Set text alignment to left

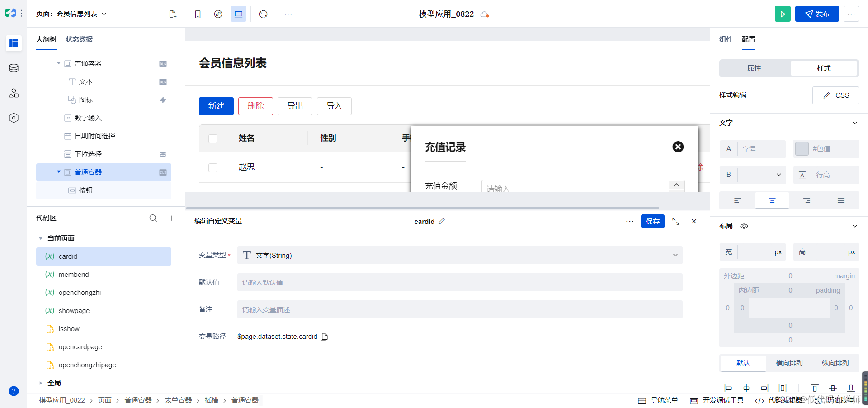click(737, 200)
